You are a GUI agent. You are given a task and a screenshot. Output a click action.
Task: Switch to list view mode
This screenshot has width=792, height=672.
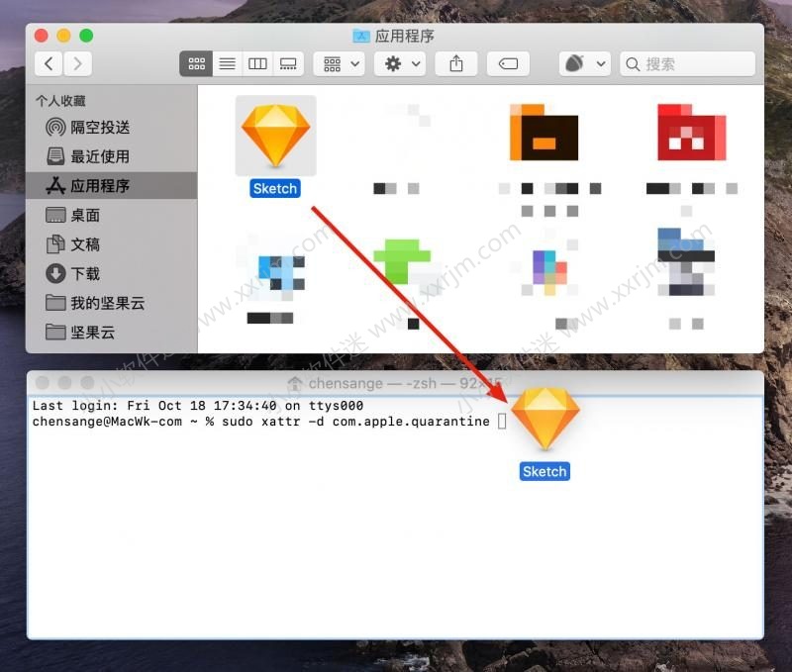(227, 63)
